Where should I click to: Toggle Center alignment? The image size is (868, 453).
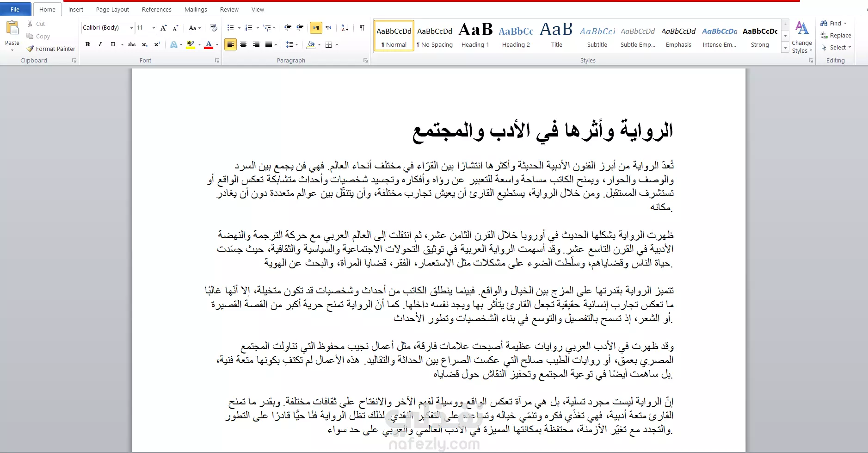point(243,44)
